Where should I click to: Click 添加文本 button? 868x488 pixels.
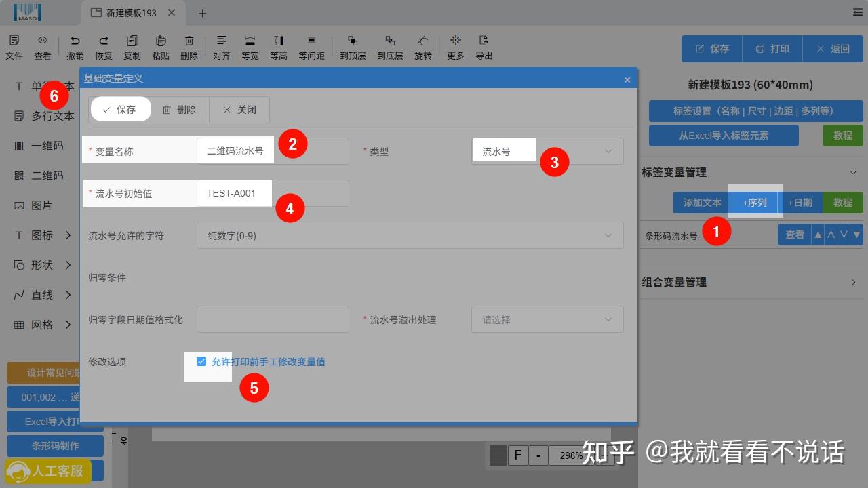[702, 203]
